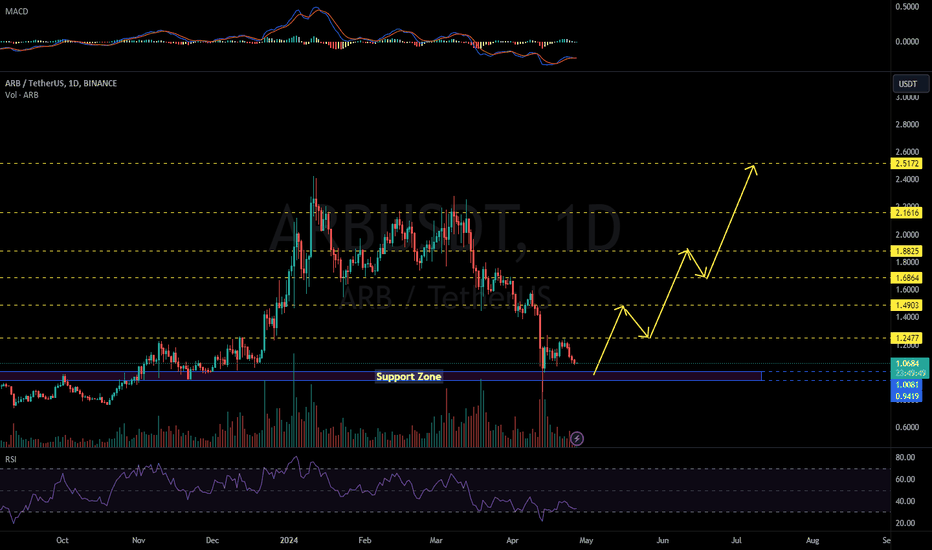932x550 pixels.
Task: Click the Dec label on time axis
Action: (212, 540)
